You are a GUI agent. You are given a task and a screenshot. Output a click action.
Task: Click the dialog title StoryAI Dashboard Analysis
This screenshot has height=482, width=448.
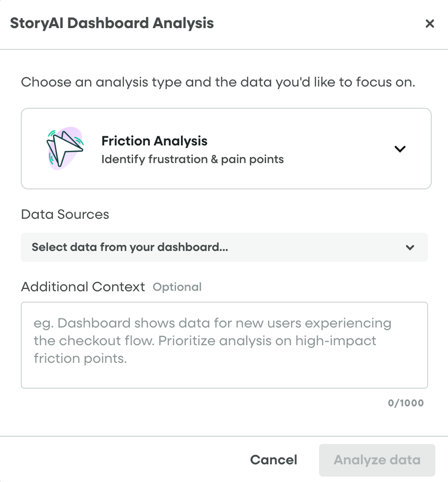(x=112, y=23)
